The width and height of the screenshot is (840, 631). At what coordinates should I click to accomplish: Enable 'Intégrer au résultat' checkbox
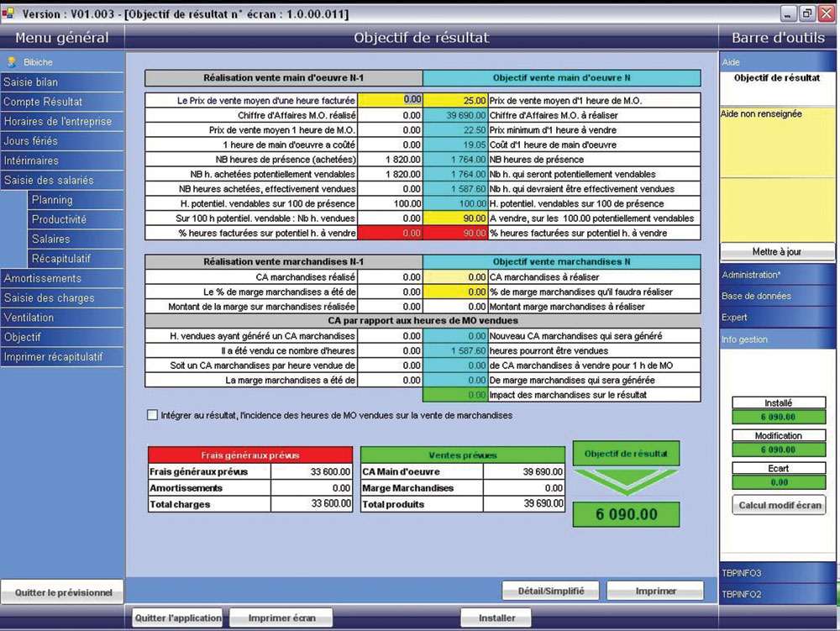pyautogui.click(x=152, y=415)
